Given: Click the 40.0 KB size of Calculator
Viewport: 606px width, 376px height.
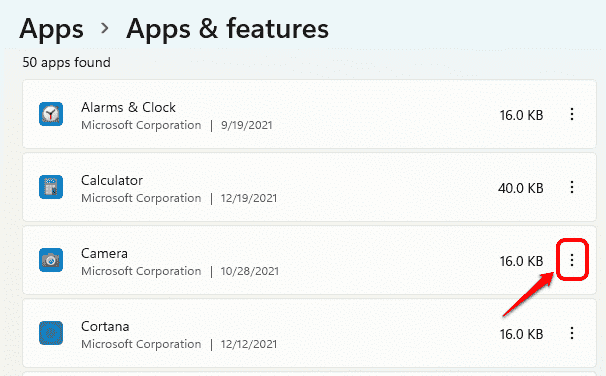Looking at the screenshot, I should click(x=521, y=188).
